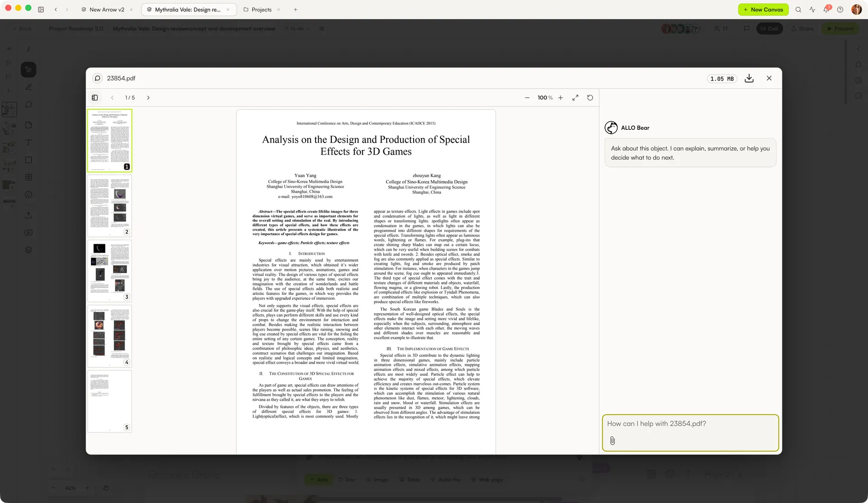Select the Web page option in bottom bar

point(487,479)
